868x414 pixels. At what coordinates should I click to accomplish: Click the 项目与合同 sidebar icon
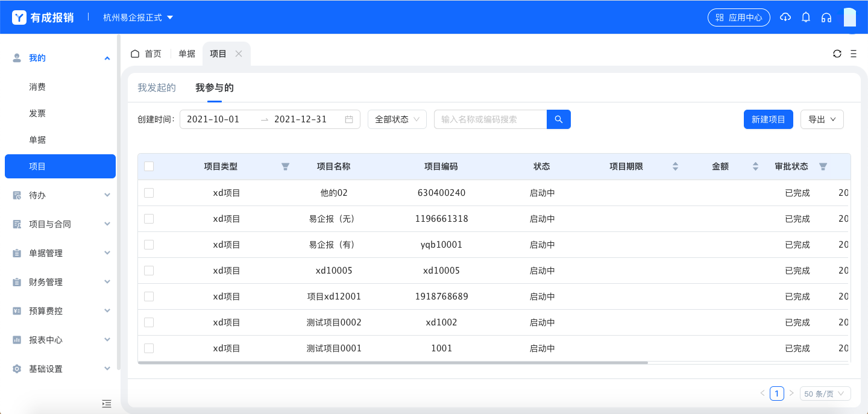coord(17,224)
